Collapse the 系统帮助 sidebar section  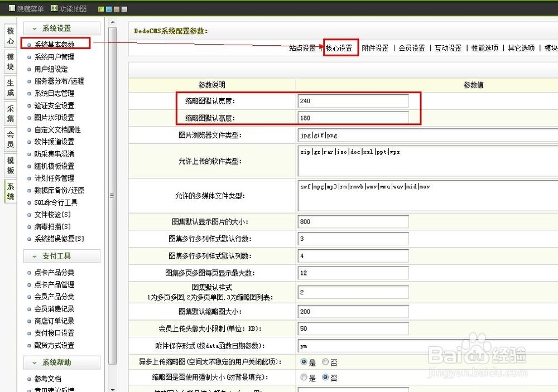click(x=61, y=362)
